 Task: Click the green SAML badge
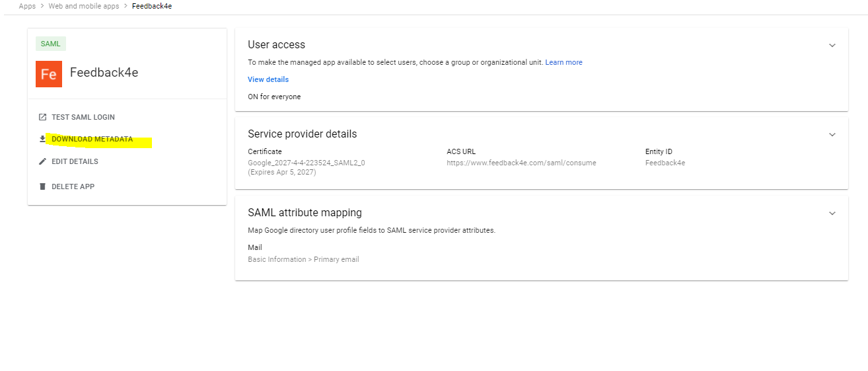click(51, 44)
